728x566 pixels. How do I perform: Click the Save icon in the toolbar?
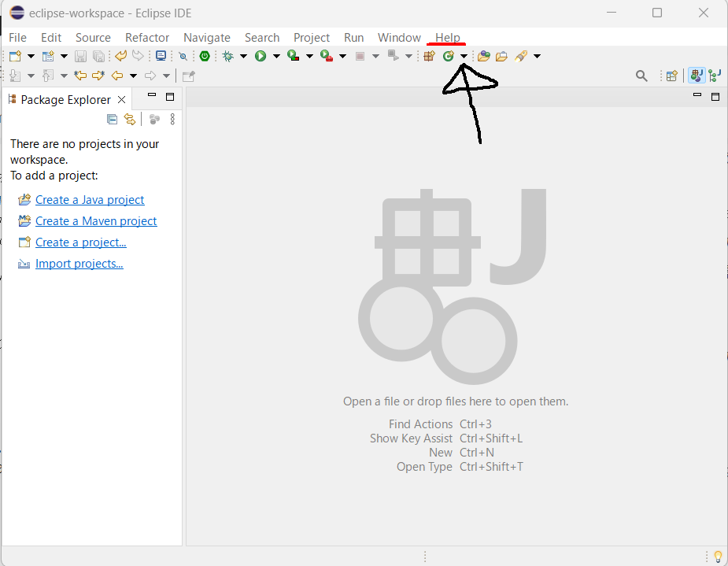point(80,56)
